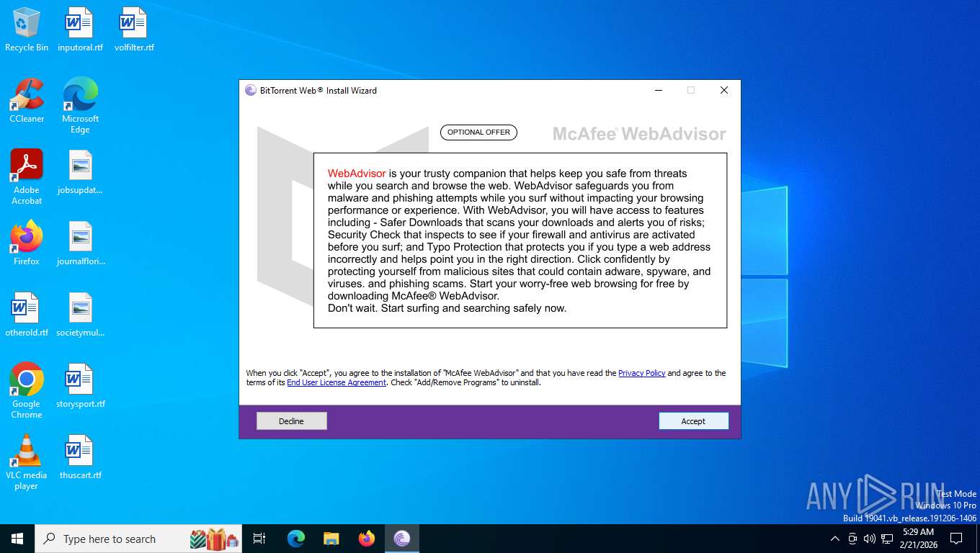Decline the McAfee WebAdvisor offer
This screenshot has width=980, height=553.
tap(292, 421)
